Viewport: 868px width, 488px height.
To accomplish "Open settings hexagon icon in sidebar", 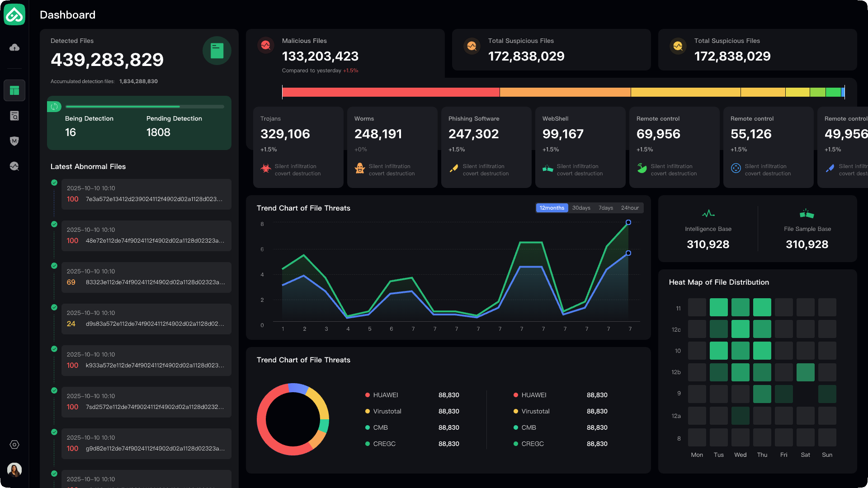I will 14,445.
